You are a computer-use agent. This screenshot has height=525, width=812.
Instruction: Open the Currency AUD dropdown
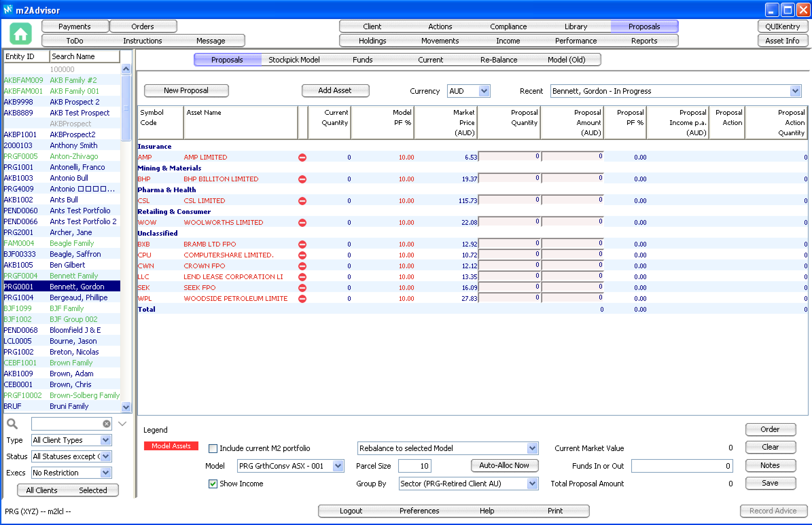484,91
